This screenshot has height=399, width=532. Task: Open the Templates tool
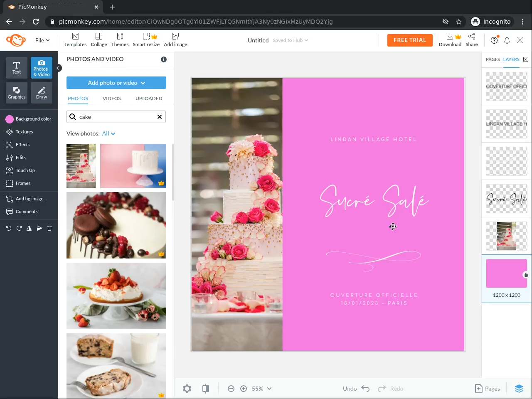(75, 40)
